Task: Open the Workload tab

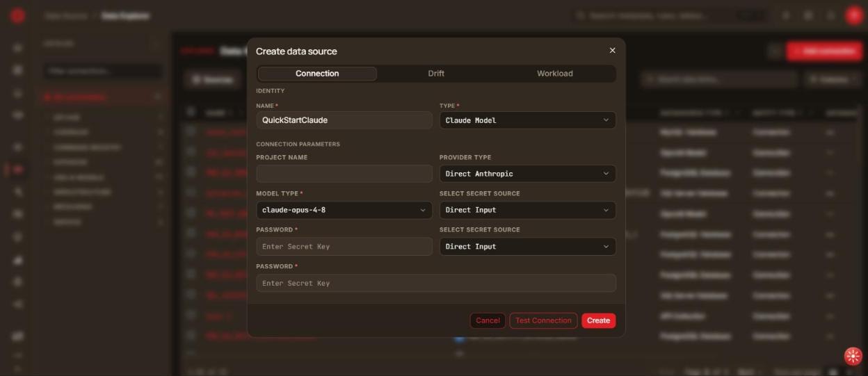Action: (x=555, y=74)
